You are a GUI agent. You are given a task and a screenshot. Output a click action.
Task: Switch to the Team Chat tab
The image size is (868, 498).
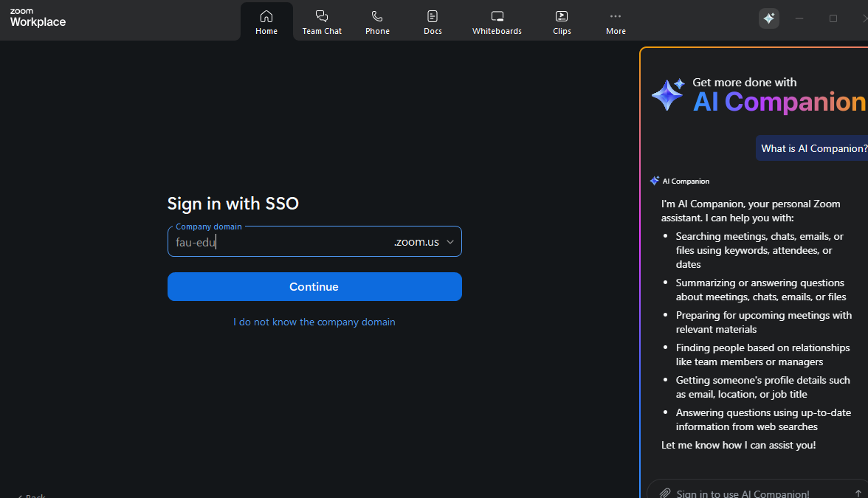point(322,21)
